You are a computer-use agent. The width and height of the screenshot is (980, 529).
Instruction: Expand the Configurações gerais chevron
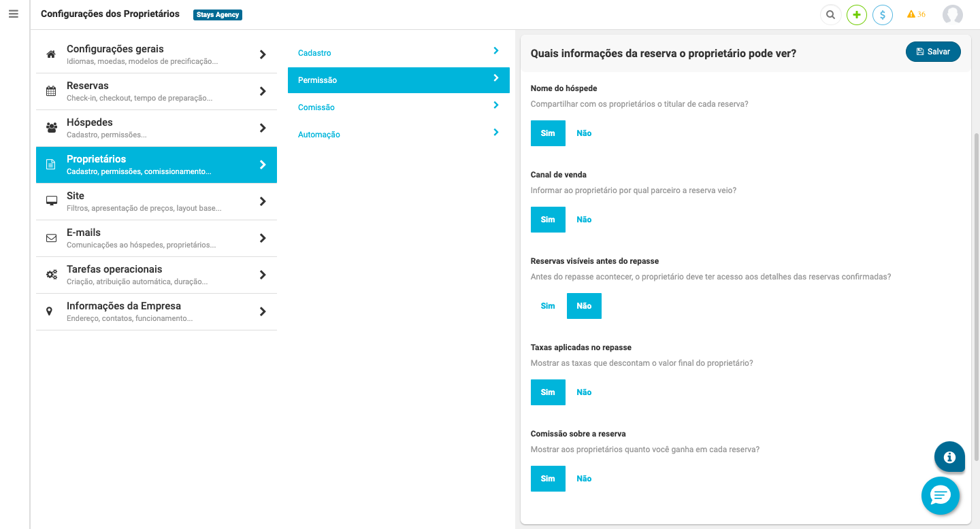[263, 54]
